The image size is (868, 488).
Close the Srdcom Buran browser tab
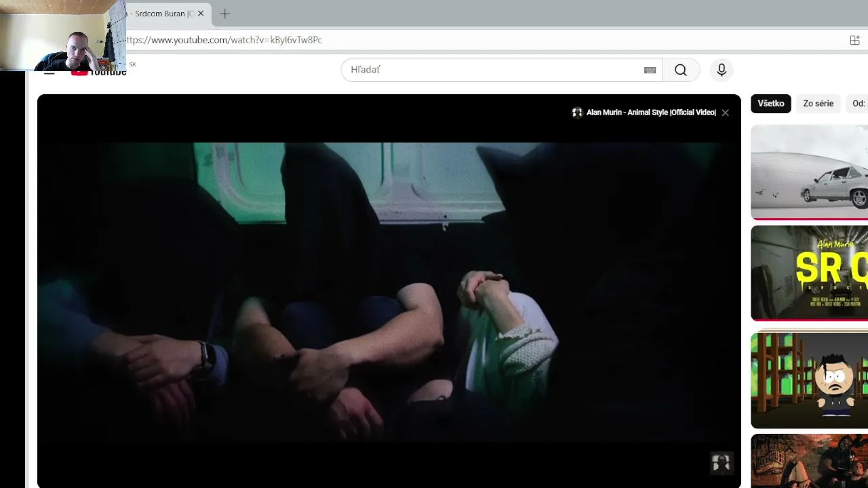pos(201,14)
